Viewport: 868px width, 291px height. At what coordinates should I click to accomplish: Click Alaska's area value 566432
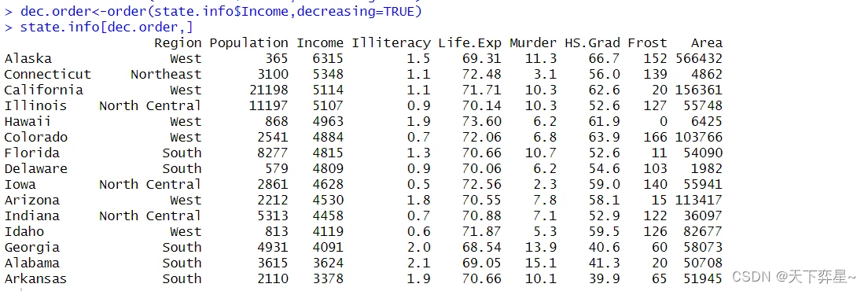pos(699,59)
